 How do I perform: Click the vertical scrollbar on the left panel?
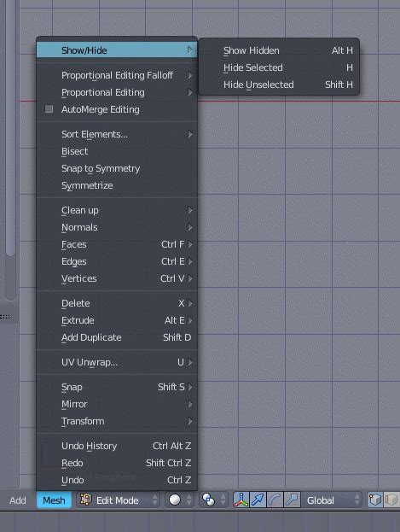click(x=10, y=129)
